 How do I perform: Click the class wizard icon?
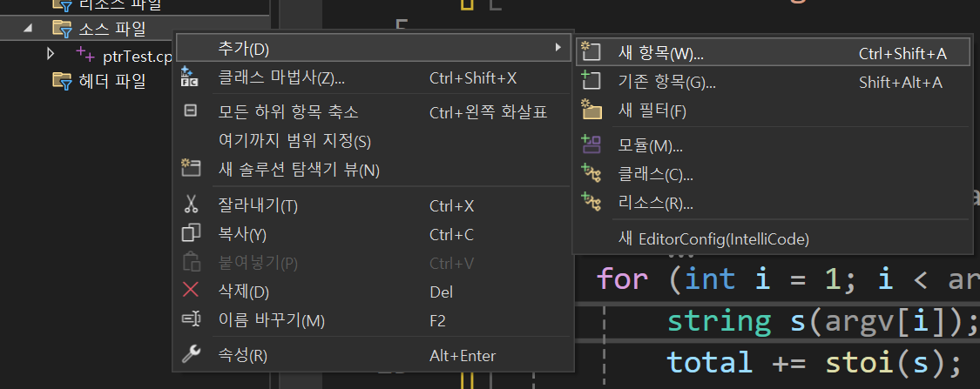click(x=189, y=77)
